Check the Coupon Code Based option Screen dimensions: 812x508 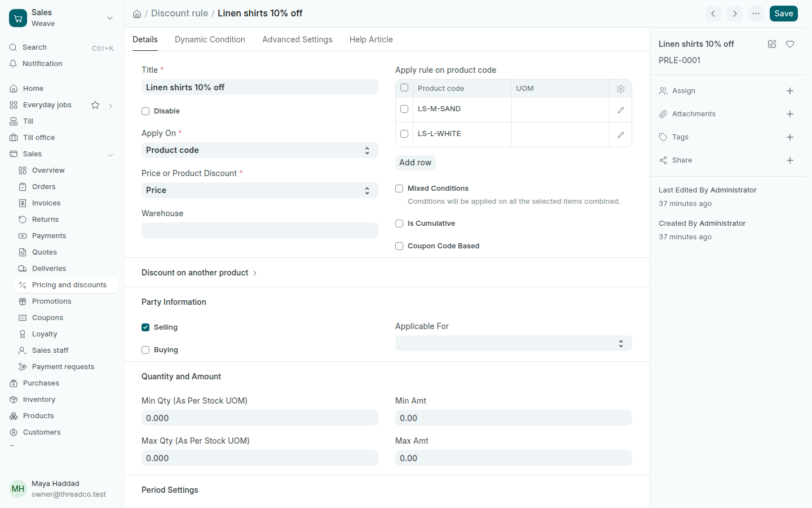(x=399, y=246)
